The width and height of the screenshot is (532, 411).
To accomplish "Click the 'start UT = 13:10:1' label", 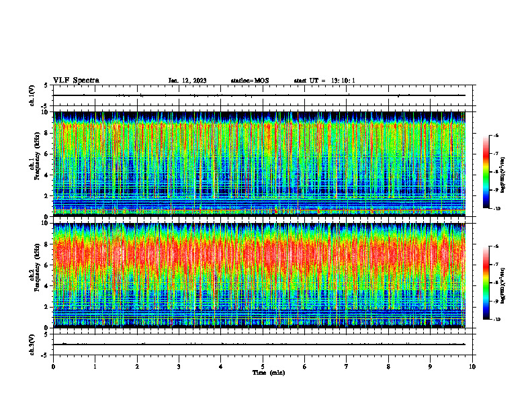I will (x=324, y=81).
